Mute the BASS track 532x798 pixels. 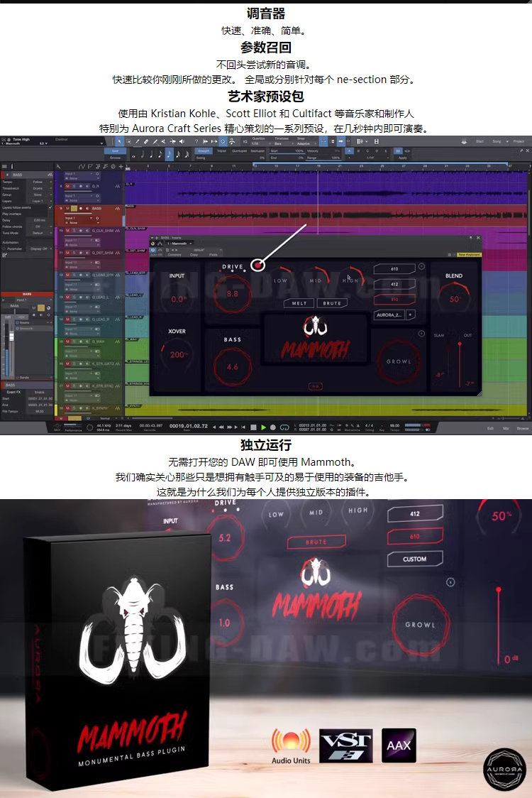[x=67, y=209]
